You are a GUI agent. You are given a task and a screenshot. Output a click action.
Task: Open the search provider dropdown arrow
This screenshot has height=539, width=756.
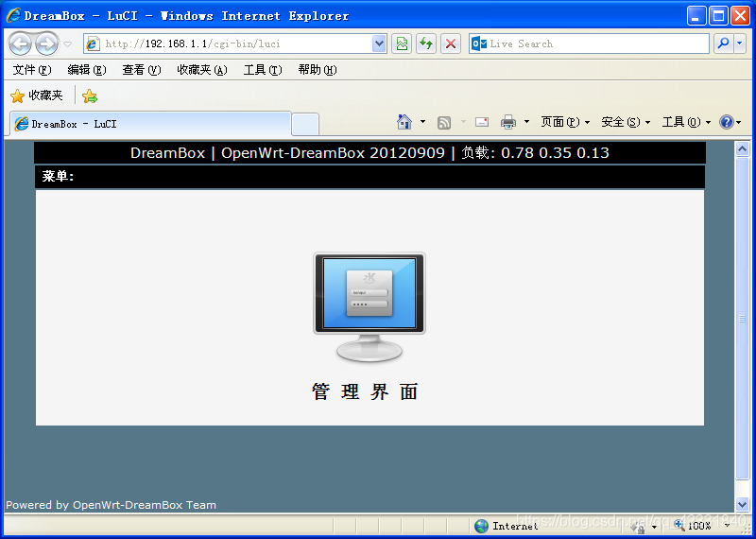click(x=740, y=43)
